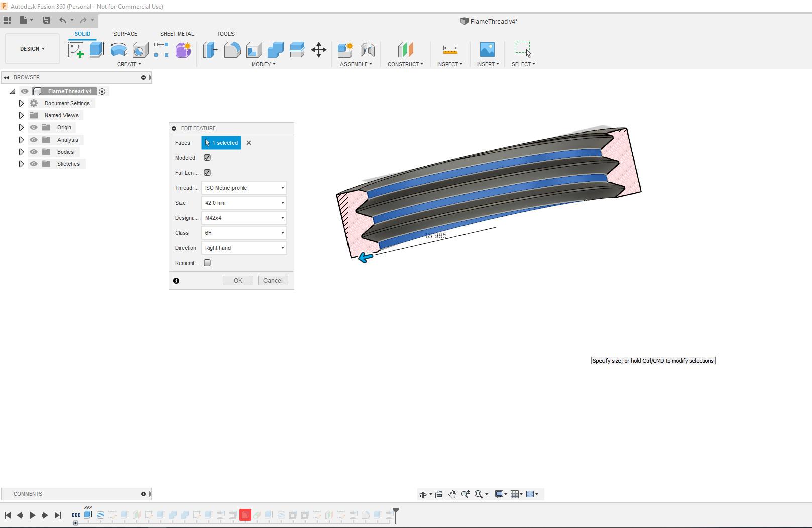Switch to the Sheet Metal tab

tap(177, 34)
